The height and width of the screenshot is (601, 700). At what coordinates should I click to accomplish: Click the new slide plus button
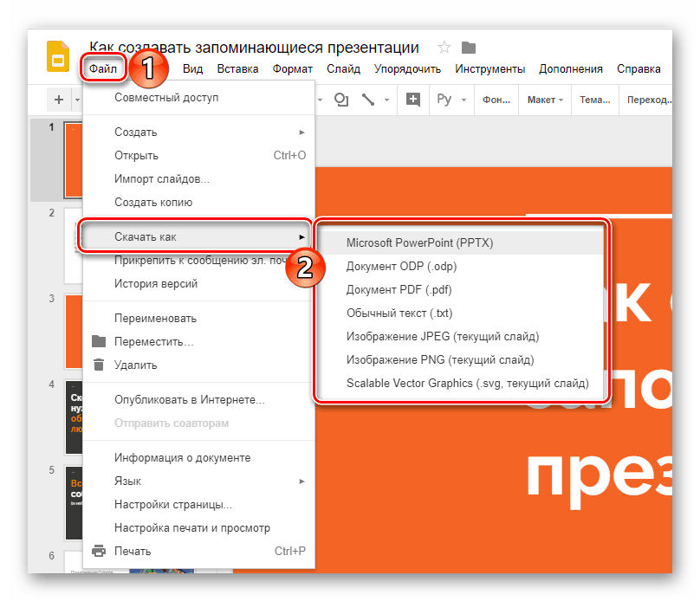[59, 100]
